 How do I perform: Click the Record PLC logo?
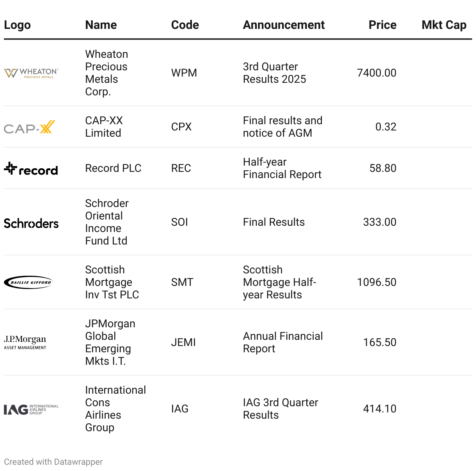tap(31, 169)
